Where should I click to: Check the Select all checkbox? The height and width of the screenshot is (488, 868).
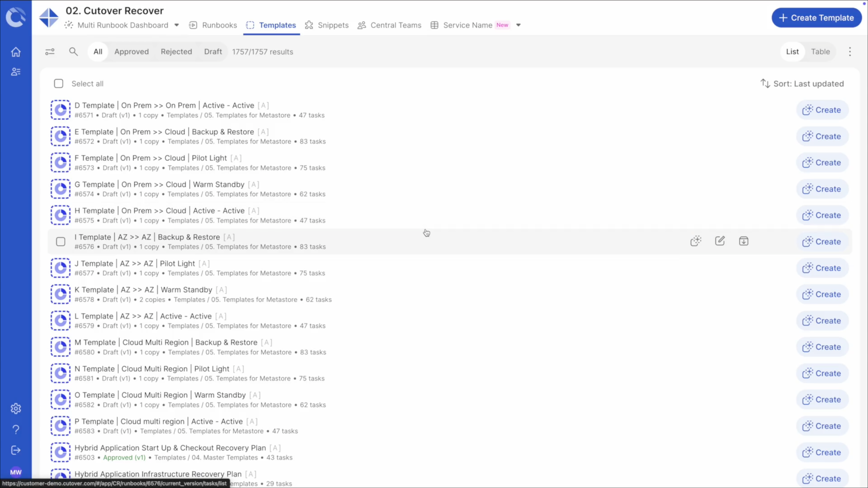click(x=59, y=84)
